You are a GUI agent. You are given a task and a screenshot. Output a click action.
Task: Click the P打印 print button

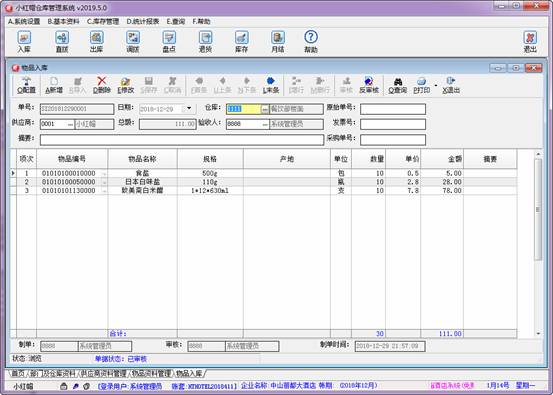[x=421, y=85]
